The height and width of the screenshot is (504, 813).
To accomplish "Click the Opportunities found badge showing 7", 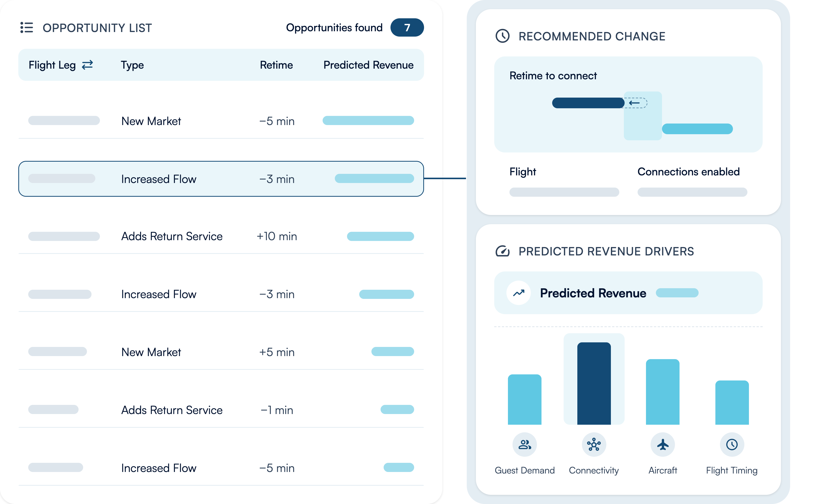I will tap(407, 28).
